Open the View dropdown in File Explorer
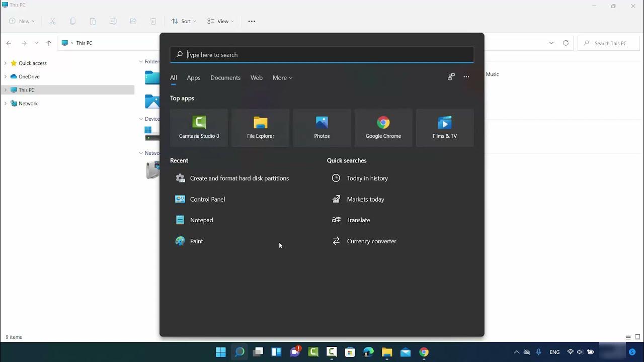The height and width of the screenshot is (362, 644). coord(220,21)
